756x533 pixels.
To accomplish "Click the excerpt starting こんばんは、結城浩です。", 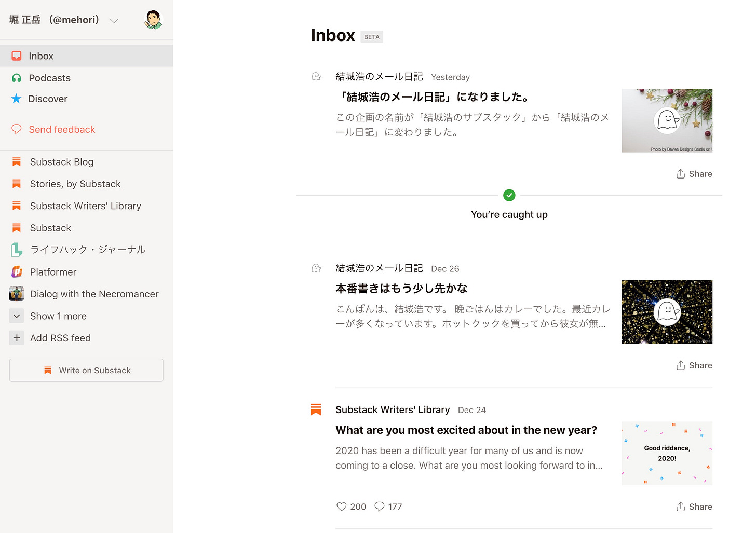I will [x=473, y=316].
